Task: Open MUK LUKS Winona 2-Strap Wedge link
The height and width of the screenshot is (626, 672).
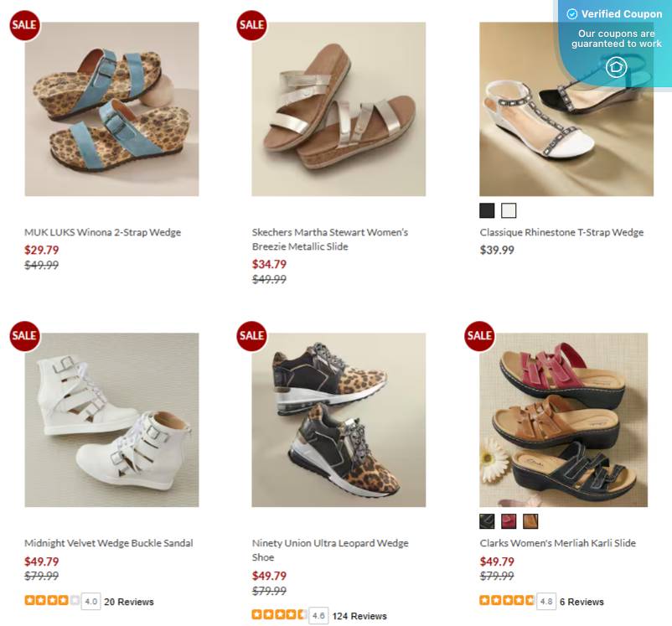Action: (x=102, y=232)
